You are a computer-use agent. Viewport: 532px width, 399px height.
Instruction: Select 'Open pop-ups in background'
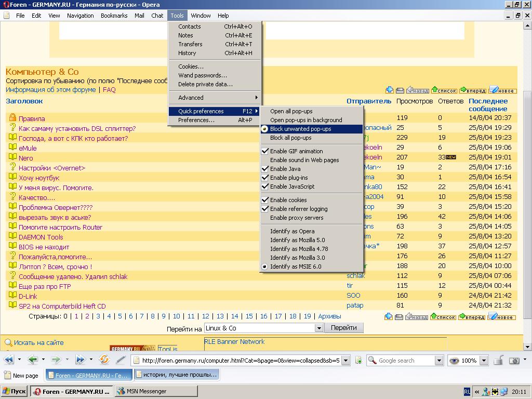[312, 120]
